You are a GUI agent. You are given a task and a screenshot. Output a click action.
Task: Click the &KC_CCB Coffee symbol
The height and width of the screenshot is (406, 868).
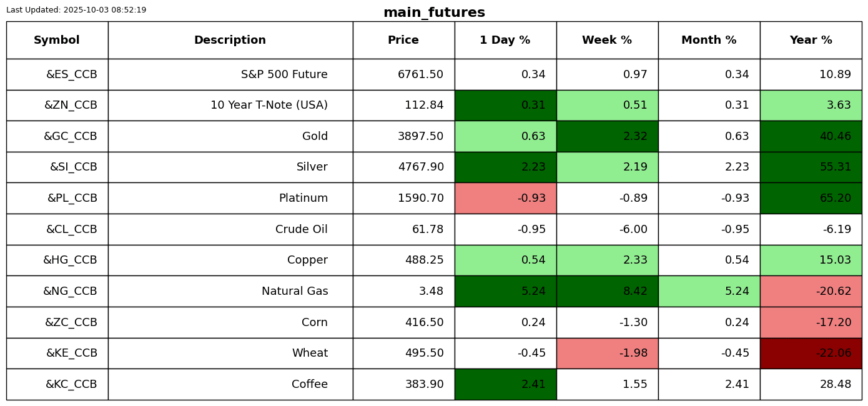pos(71,384)
